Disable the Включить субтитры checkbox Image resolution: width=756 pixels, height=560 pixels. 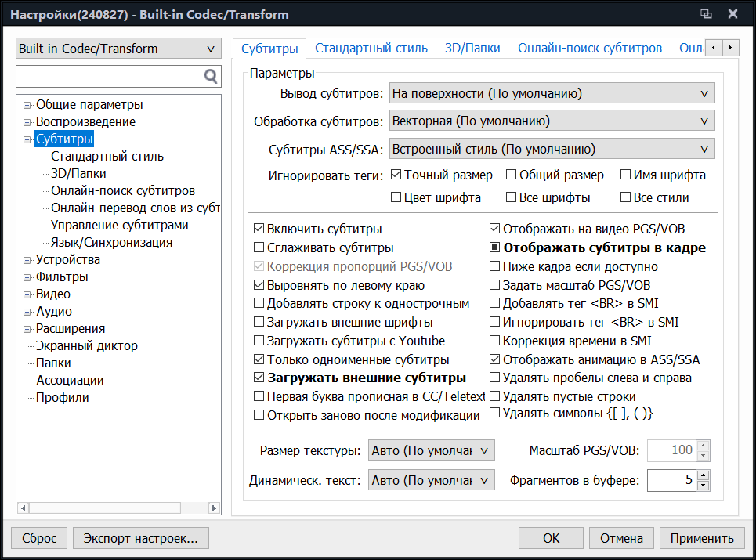point(259,229)
